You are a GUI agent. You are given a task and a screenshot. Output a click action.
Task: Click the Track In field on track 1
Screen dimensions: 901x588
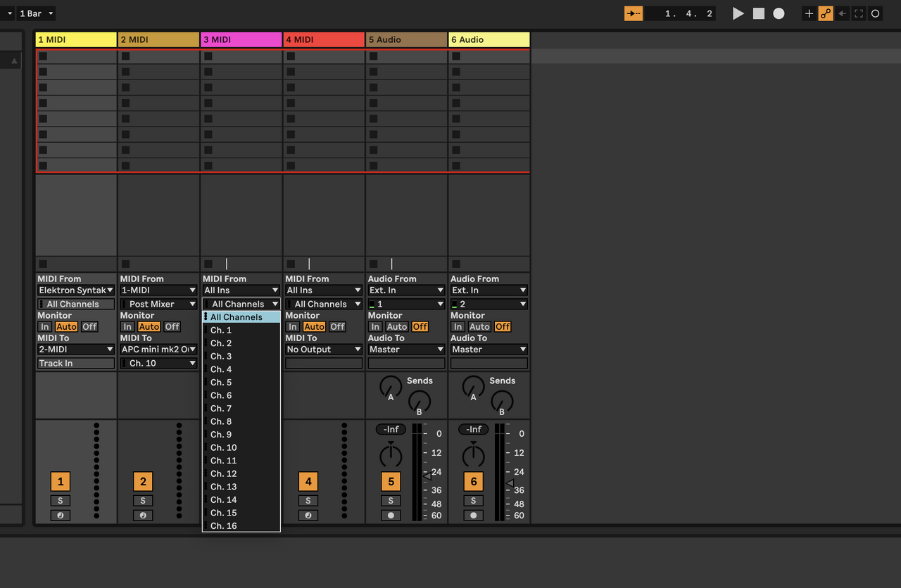tap(76, 363)
